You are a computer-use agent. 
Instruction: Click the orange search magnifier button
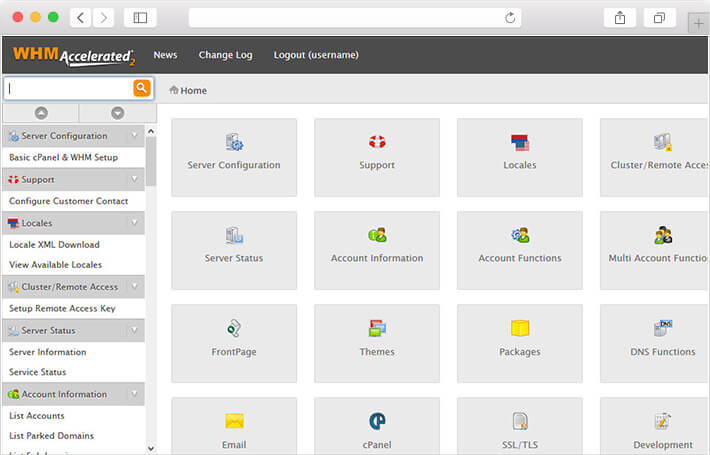(142, 88)
